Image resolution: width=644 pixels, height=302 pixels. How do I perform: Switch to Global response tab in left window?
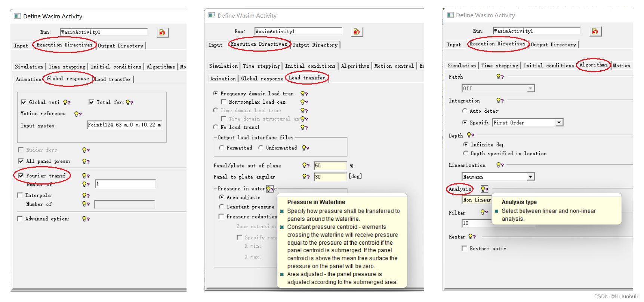(x=68, y=79)
